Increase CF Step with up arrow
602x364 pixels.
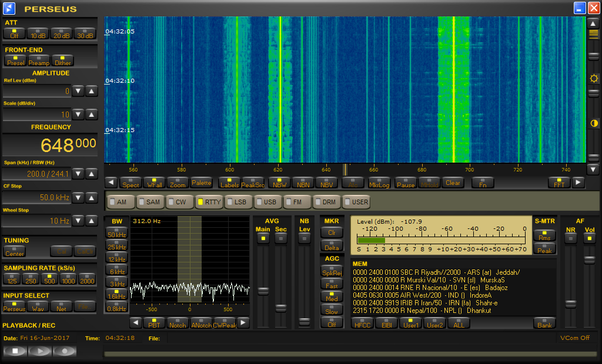(92, 197)
